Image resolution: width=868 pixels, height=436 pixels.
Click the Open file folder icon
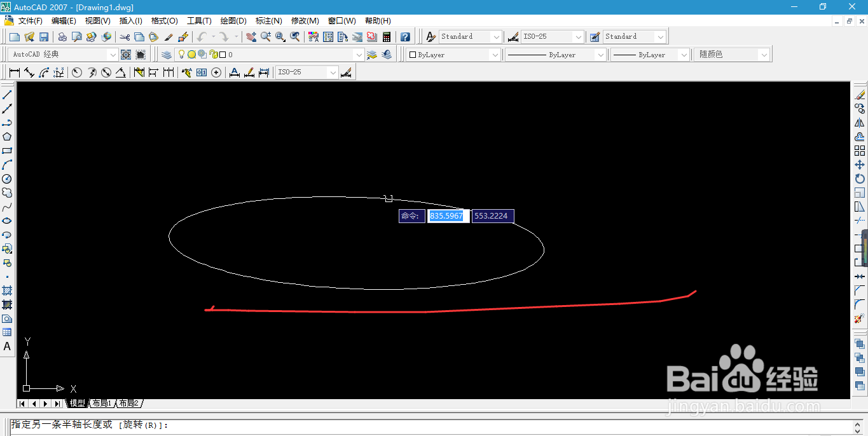29,37
